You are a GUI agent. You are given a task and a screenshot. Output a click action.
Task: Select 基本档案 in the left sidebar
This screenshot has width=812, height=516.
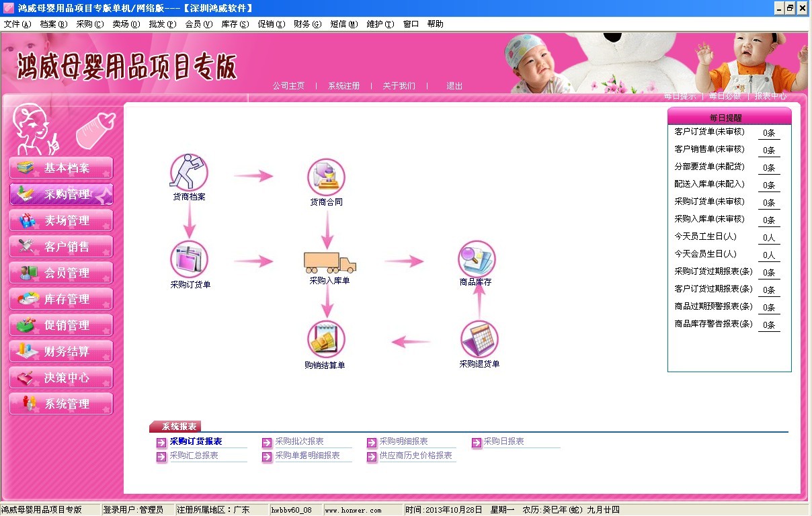coord(61,168)
